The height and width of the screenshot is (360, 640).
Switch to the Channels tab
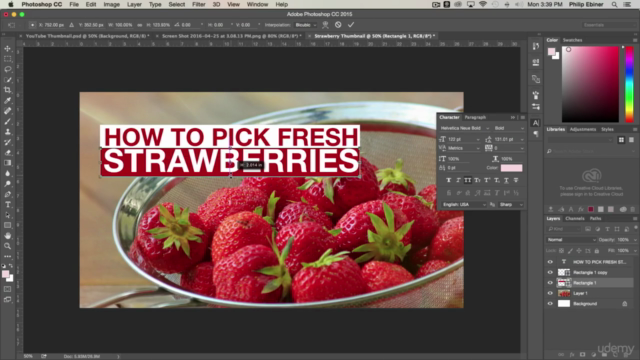tap(575, 218)
